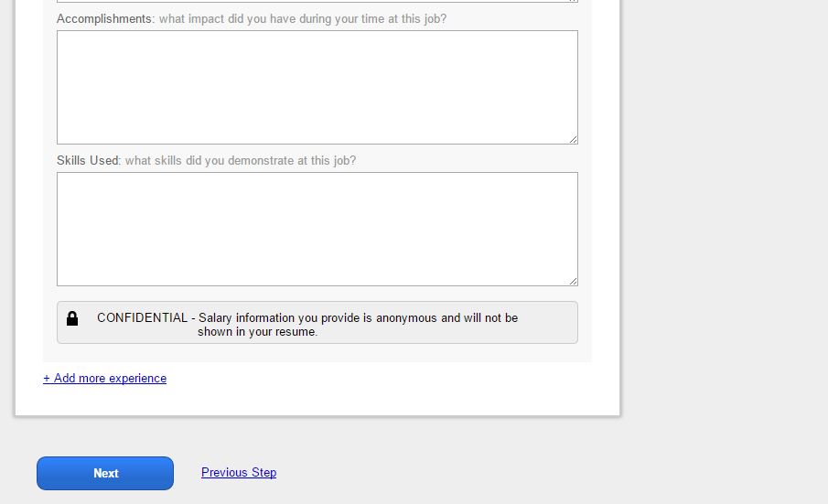Click "at this job?" in Skills Used hint

tap(327, 161)
